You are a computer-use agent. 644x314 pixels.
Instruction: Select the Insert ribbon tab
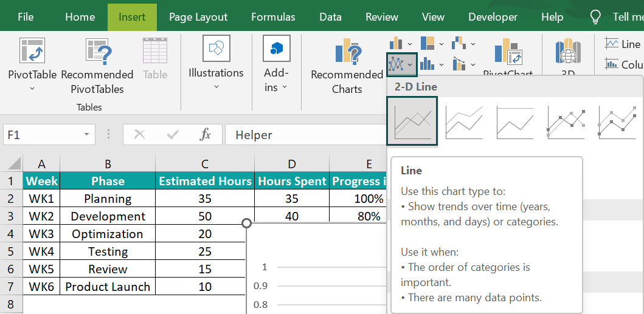pos(132,17)
